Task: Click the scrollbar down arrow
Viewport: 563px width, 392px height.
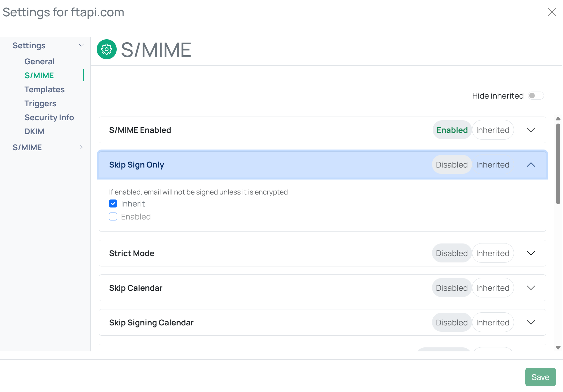Action: (x=558, y=348)
